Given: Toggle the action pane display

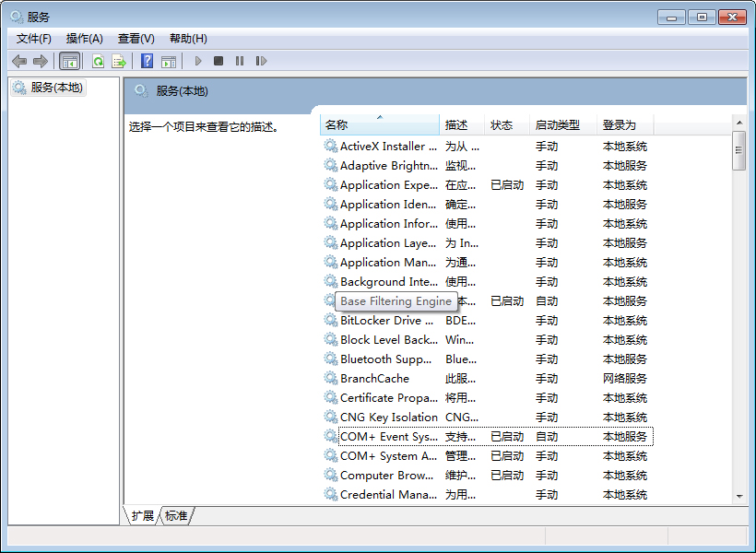Looking at the screenshot, I should point(169,61).
